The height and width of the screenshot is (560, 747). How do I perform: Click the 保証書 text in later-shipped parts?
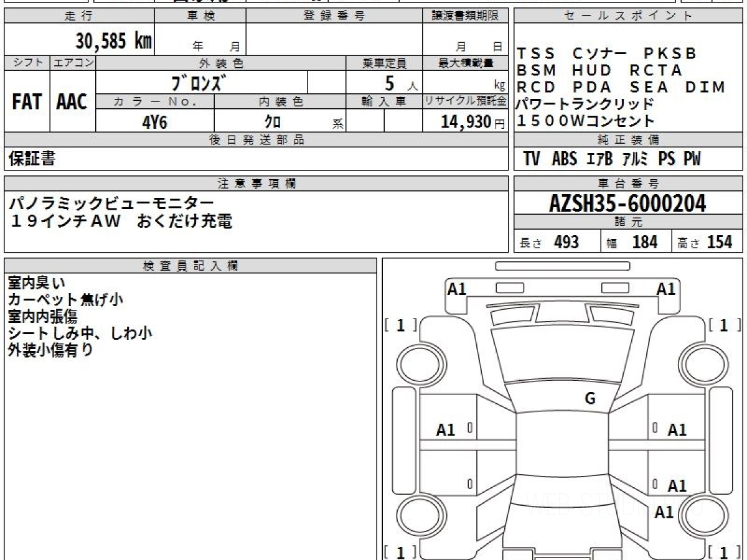(32, 159)
